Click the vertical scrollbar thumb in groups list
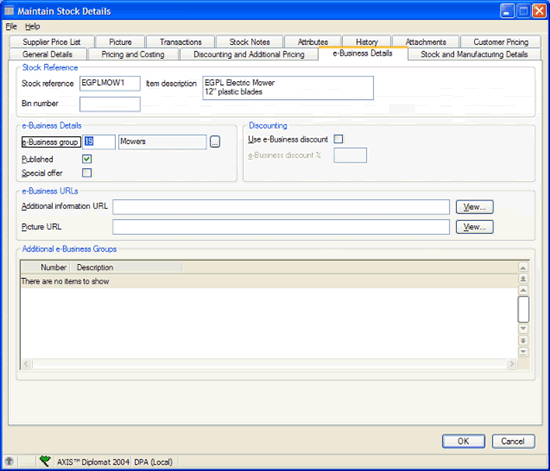The width and height of the screenshot is (550, 471). pos(523,309)
